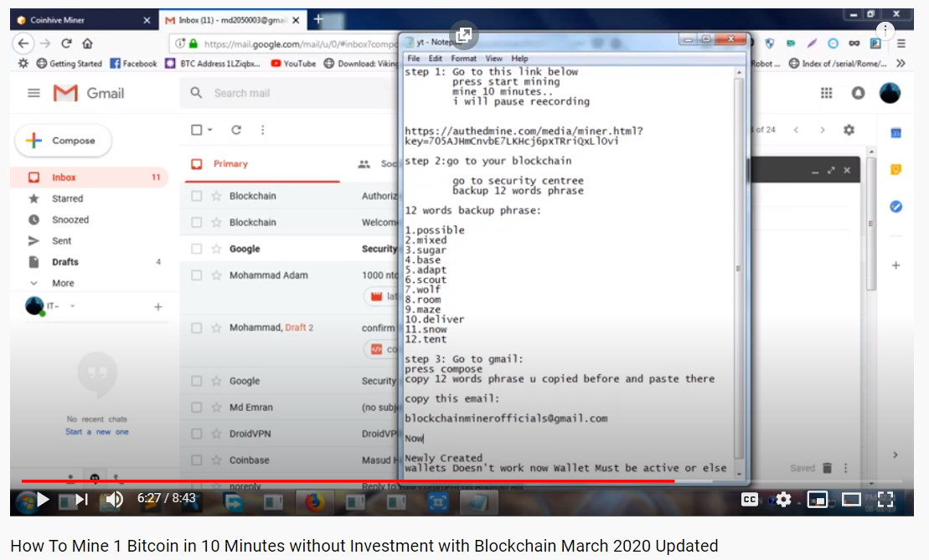Open Notepad View menu

[x=493, y=59]
